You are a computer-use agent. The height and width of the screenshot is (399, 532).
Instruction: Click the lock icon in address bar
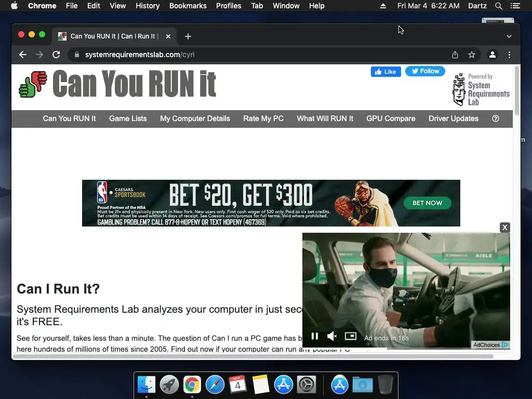(x=77, y=55)
